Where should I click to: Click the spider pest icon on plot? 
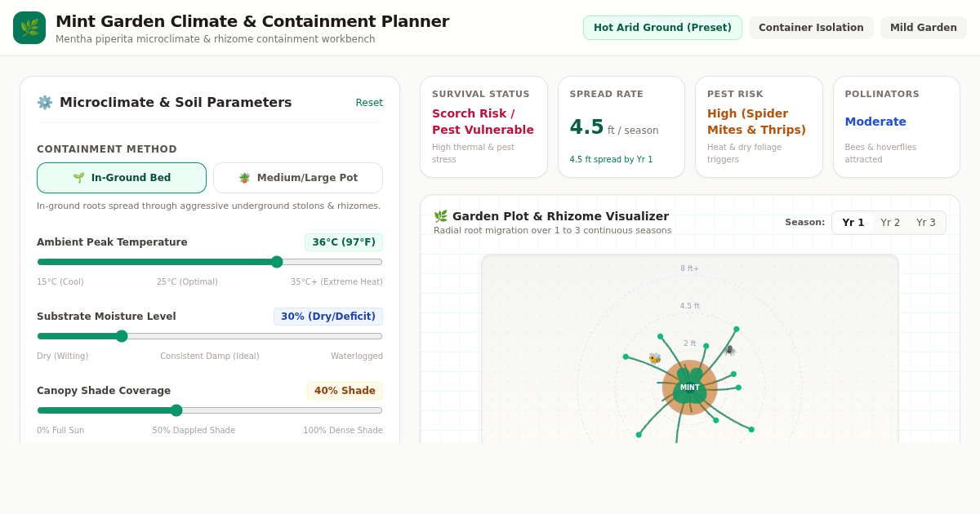[729, 350]
